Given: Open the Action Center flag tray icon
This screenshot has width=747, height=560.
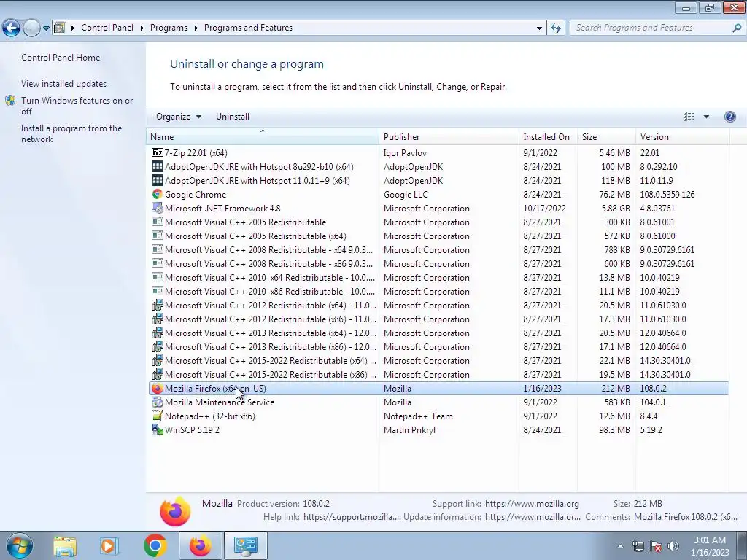Looking at the screenshot, I should coord(656,546).
